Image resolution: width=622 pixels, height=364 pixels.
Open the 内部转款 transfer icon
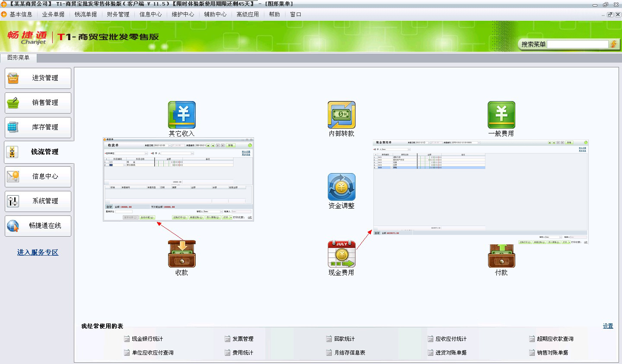pyautogui.click(x=341, y=115)
